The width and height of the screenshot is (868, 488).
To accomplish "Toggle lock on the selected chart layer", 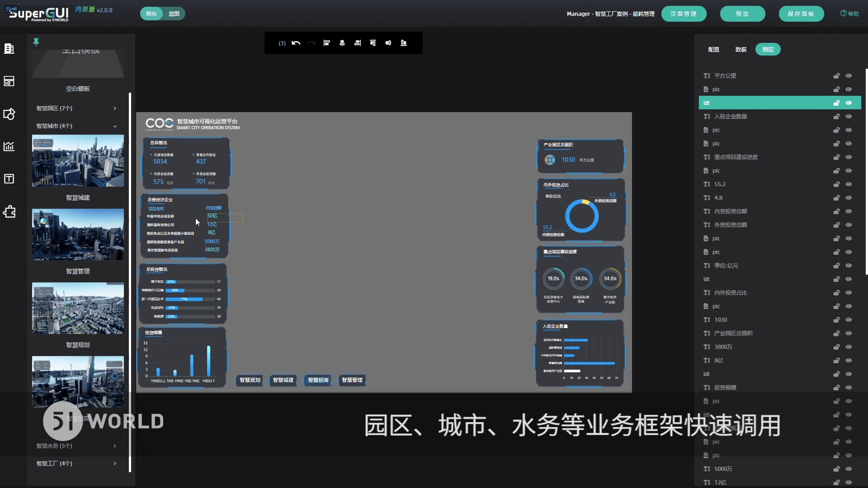I will [836, 103].
